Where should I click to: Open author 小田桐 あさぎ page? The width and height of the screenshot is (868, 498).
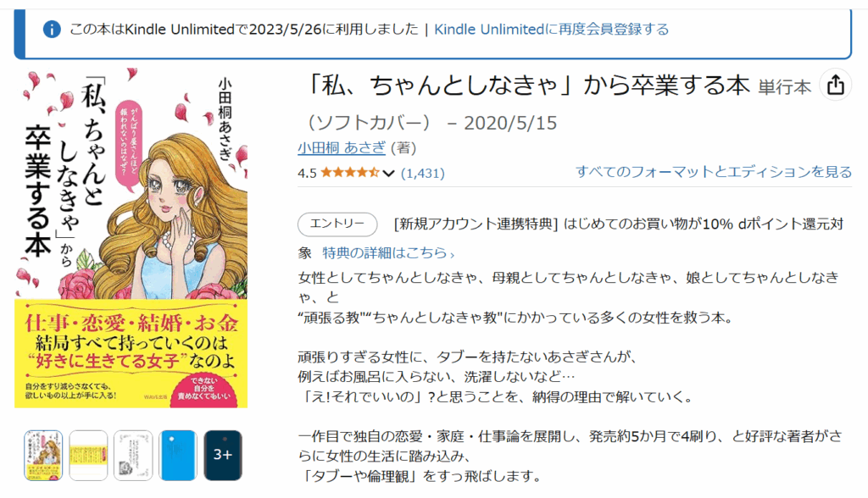[342, 147]
